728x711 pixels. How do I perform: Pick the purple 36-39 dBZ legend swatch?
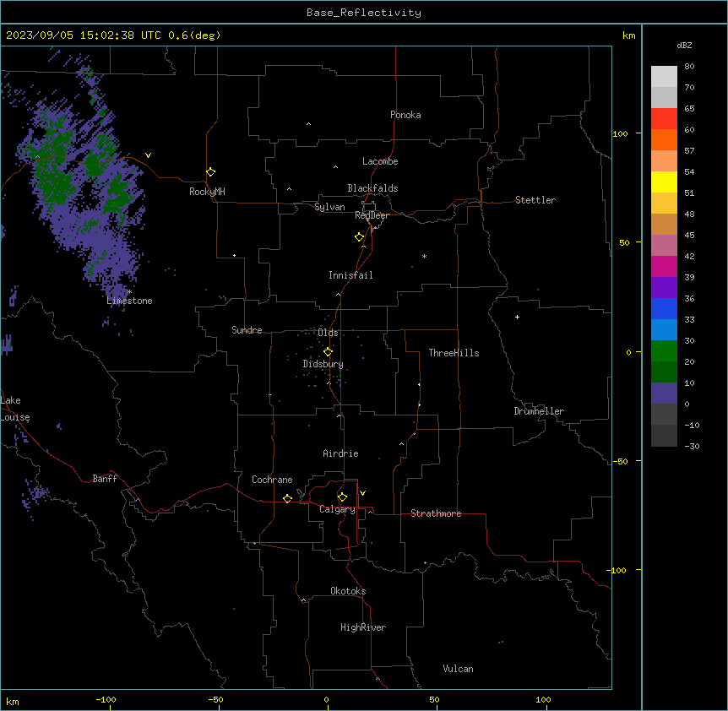664,288
